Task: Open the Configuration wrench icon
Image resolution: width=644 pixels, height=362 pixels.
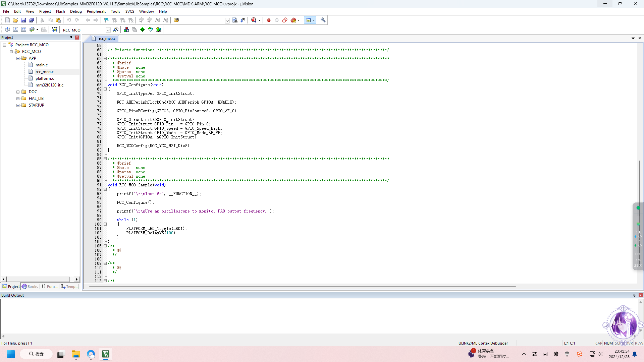Action: tap(323, 20)
